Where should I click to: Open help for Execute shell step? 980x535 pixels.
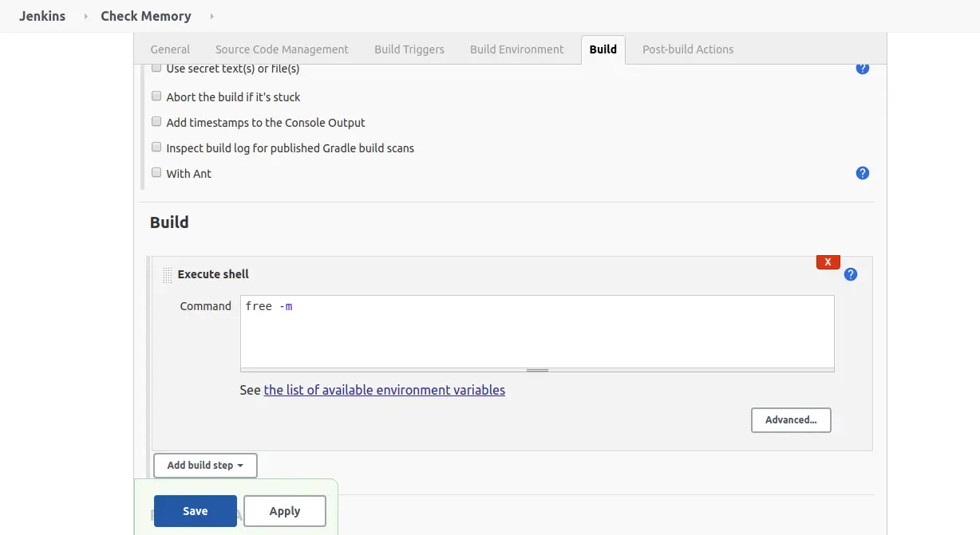pyautogui.click(x=851, y=274)
